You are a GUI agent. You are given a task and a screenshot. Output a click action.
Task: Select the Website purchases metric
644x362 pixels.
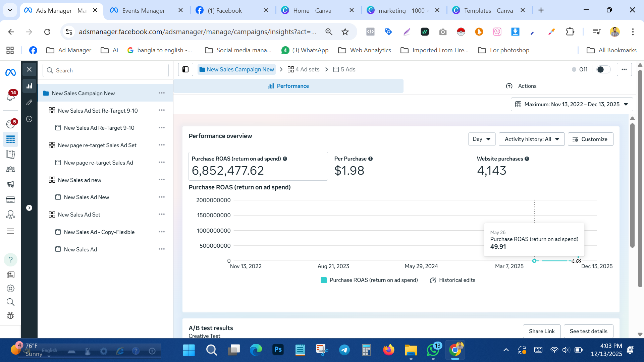pos(503,166)
